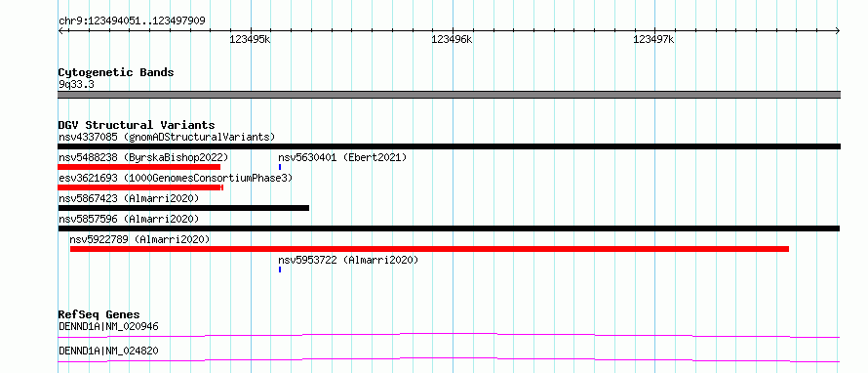Open nsv5867423 (Almarri2020) label

pos(129,198)
